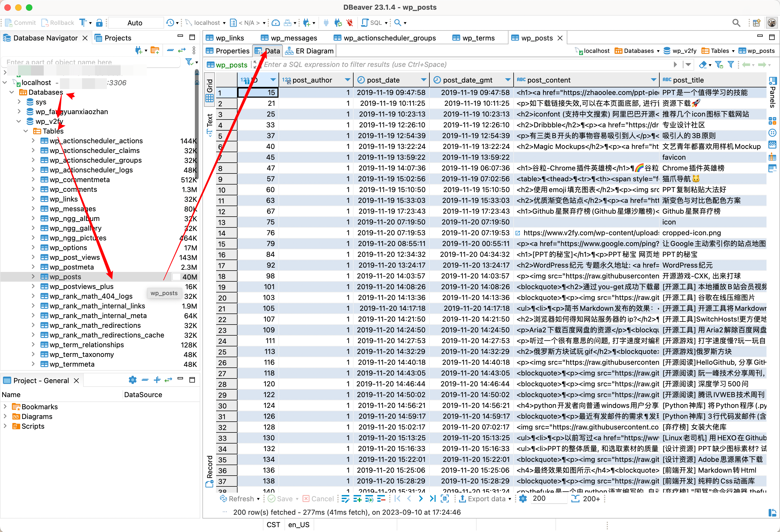
Task: Click the Commit button
Action: pos(21,23)
